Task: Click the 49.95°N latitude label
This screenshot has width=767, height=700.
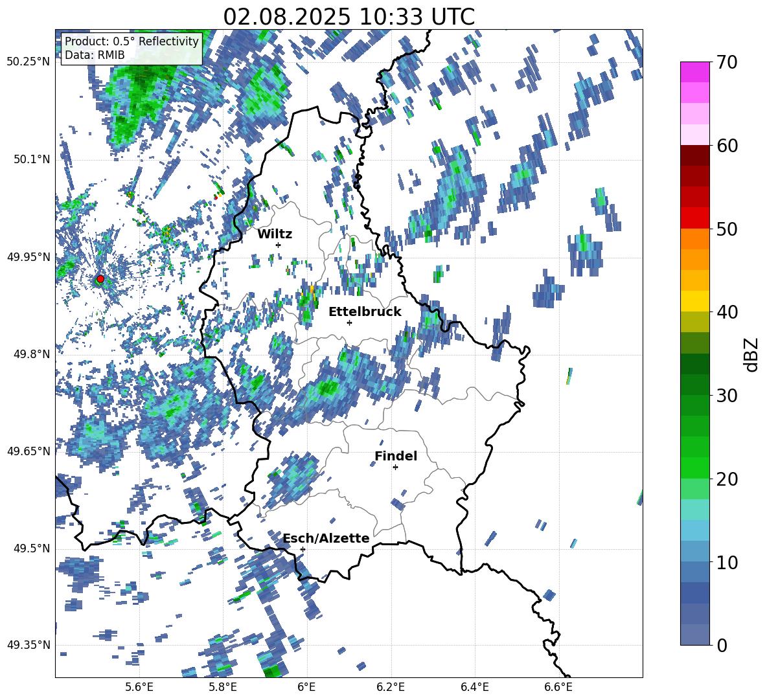Action: (x=29, y=257)
